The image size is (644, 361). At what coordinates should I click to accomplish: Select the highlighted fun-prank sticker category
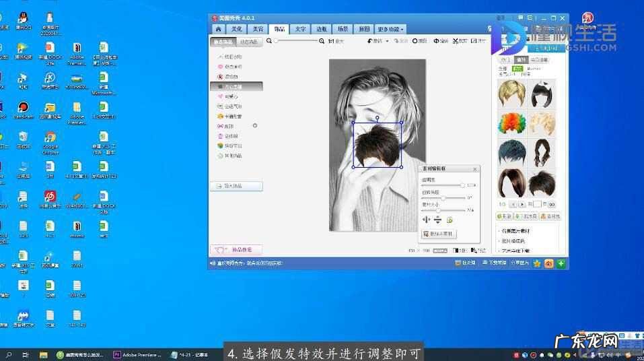click(x=237, y=86)
